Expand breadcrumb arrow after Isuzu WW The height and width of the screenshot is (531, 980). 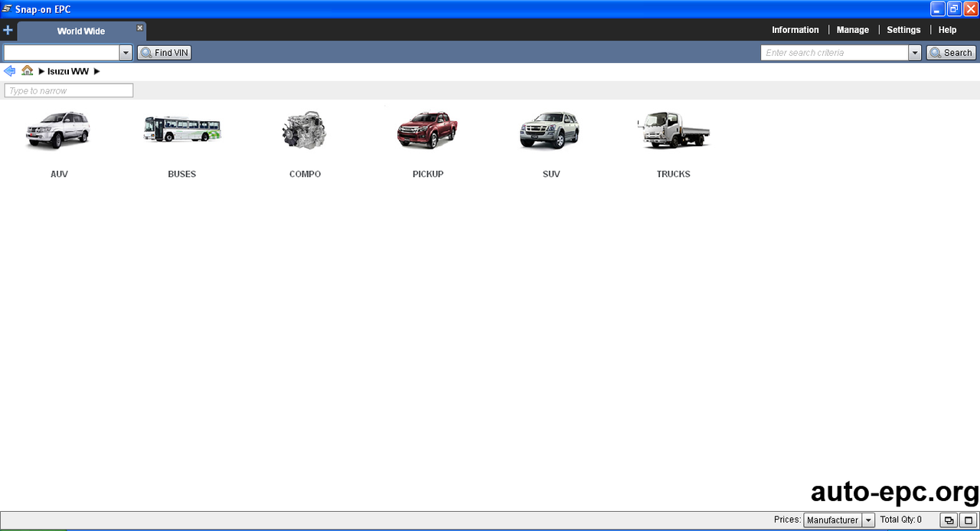pos(97,71)
